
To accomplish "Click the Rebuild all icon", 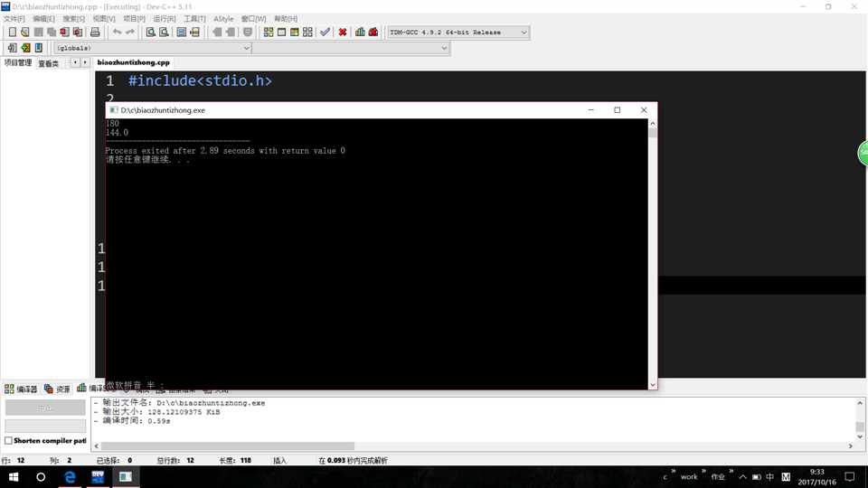I will (x=307, y=33).
